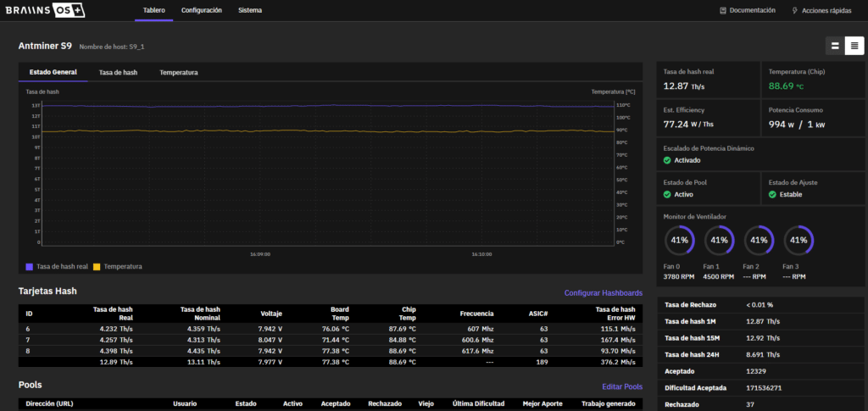Switch to Temperatura chart tab
The height and width of the screenshot is (411, 868).
pos(179,73)
